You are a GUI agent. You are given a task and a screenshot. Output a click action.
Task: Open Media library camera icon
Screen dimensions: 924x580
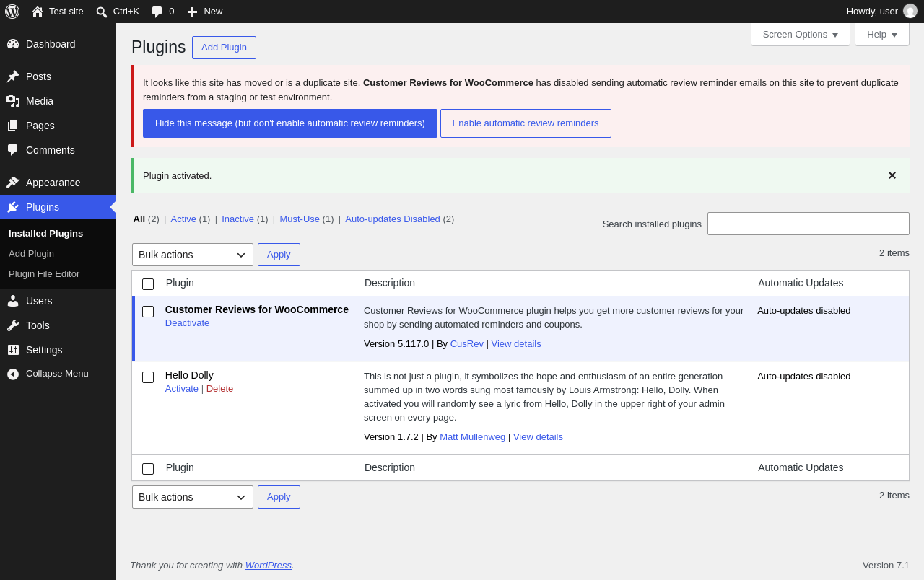(x=13, y=101)
